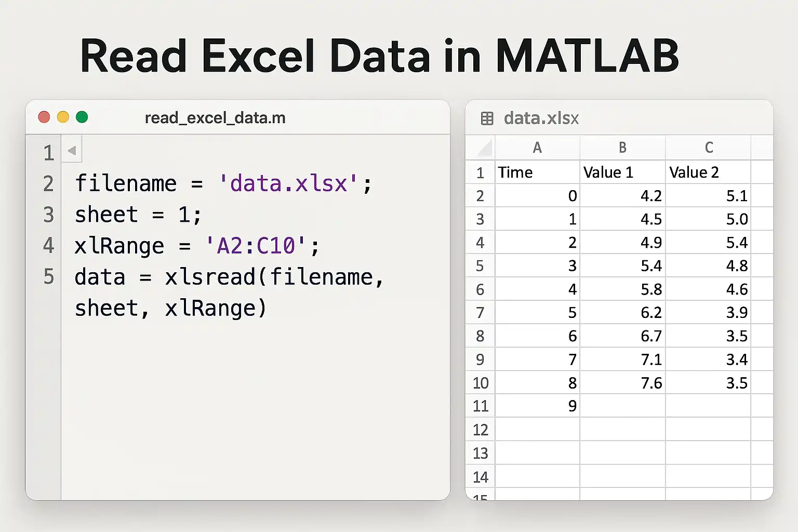Click row number 1 in the spreadsheet
This screenshot has height=532, width=798.
pos(480,172)
